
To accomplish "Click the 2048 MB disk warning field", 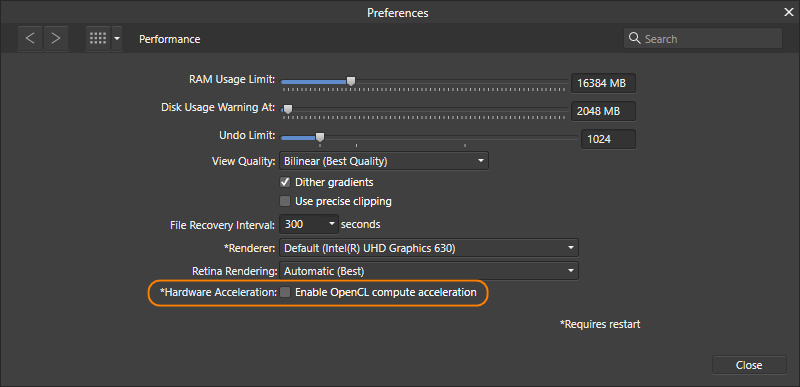I will click(603, 111).
